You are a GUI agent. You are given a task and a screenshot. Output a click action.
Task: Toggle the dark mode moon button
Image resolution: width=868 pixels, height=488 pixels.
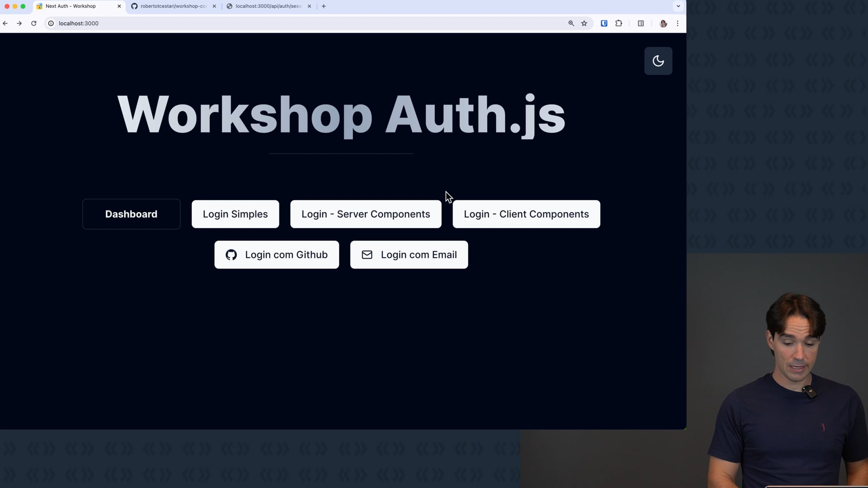click(x=658, y=61)
